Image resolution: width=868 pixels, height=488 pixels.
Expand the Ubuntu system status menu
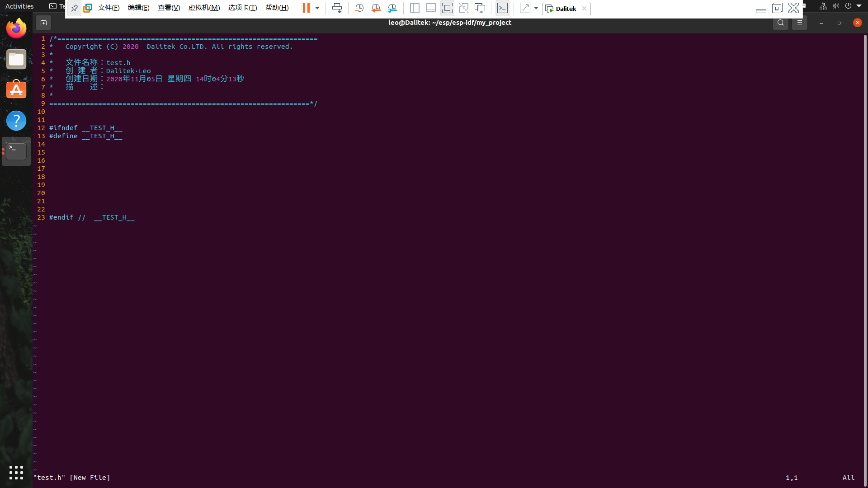pos(859,6)
